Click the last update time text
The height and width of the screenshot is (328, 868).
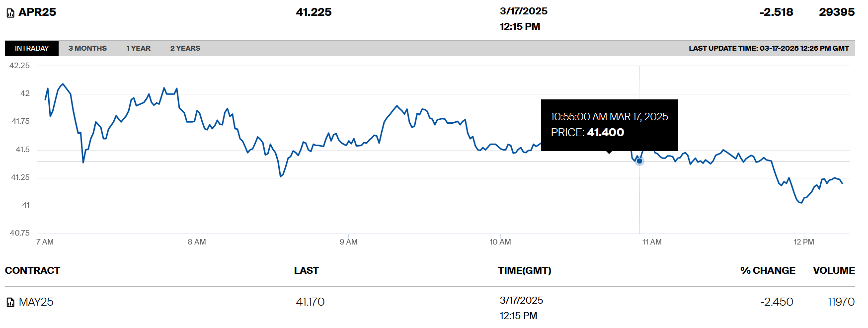click(768, 48)
